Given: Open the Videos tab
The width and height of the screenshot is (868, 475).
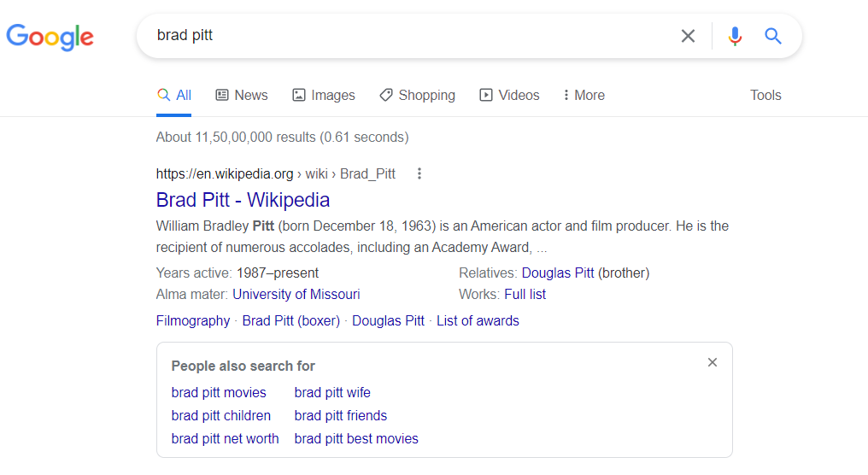Looking at the screenshot, I should pyautogui.click(x=509, y=95).
